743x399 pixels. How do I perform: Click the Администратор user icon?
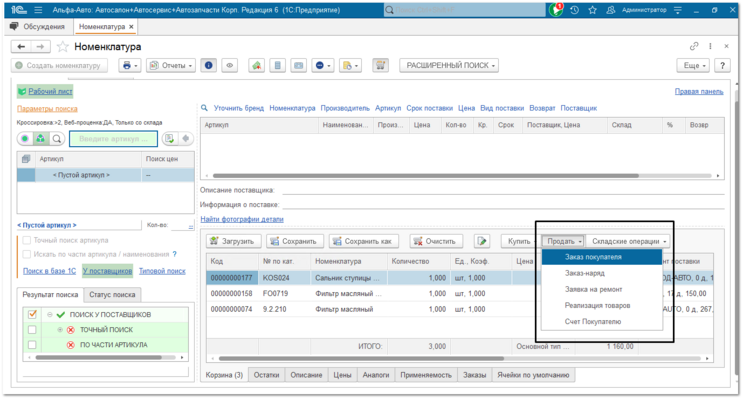611,10
